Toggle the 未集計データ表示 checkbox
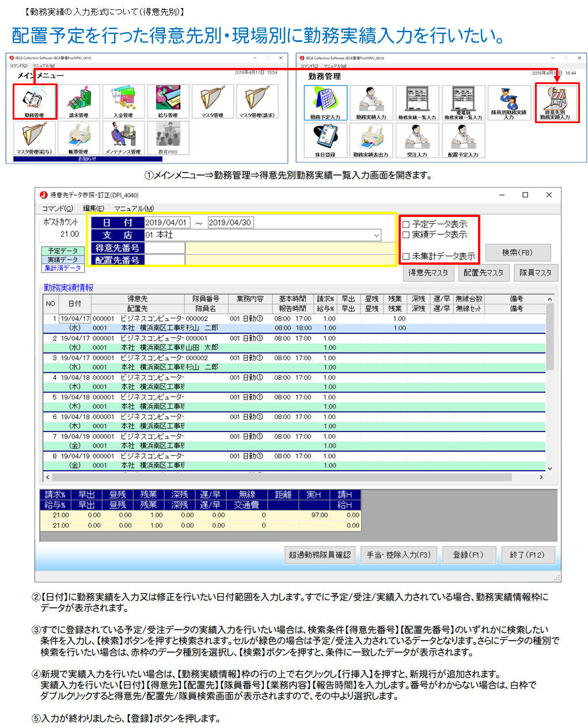This screenshot has width=588, height=728. (406, 257)
